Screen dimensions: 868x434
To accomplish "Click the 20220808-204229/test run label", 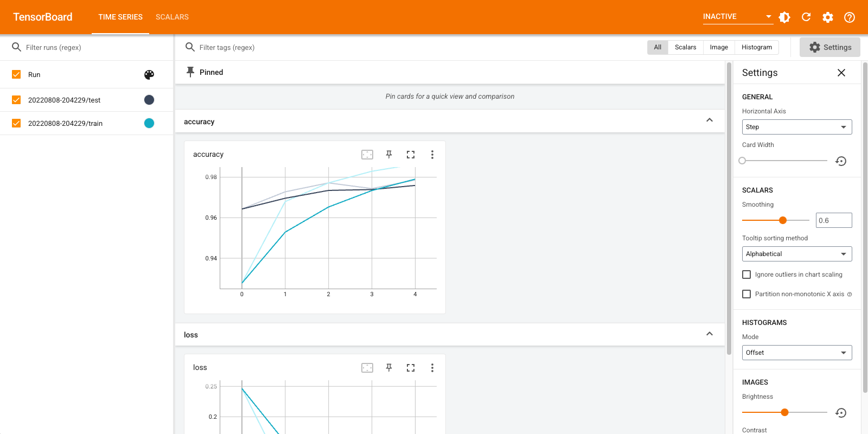I will coord(65,100).
